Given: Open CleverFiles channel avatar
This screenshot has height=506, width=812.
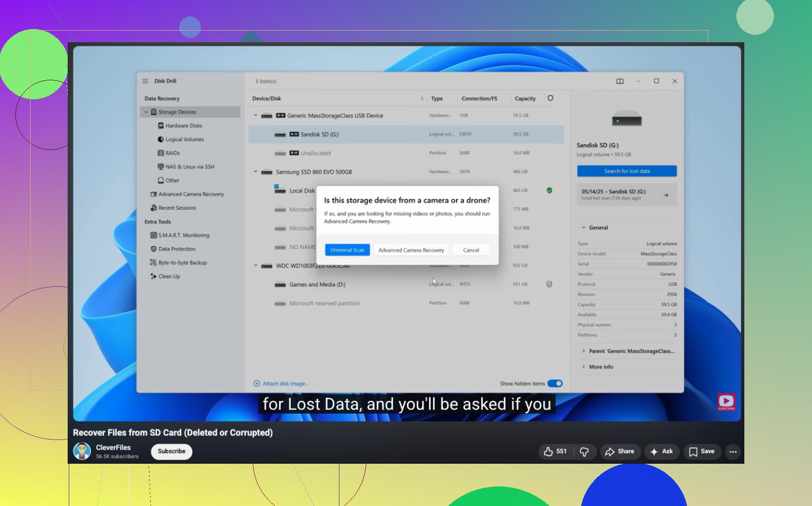Looking at the screenshot, I should [x=82, y=451].
